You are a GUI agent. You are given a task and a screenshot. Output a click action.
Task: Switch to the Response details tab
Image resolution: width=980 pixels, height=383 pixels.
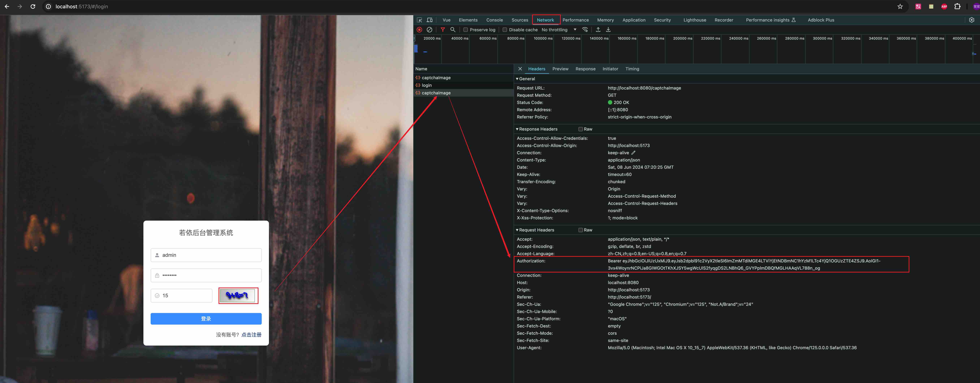(x=586, y=69)
